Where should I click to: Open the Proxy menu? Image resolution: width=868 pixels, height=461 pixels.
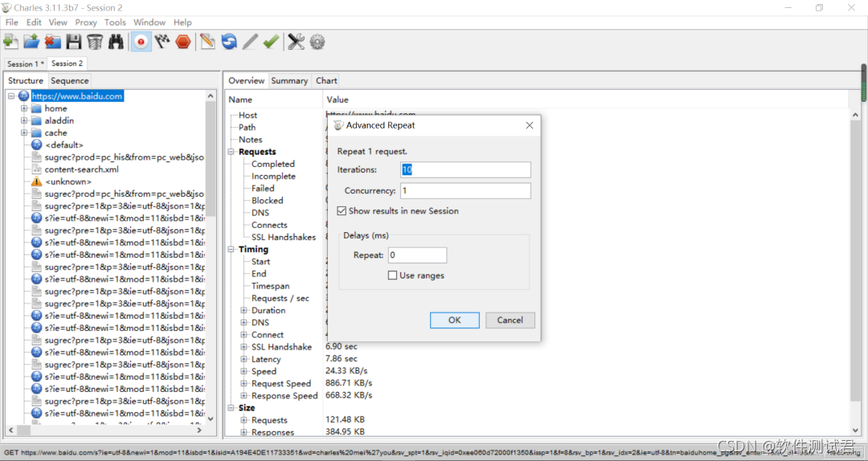tap(86, 22)
